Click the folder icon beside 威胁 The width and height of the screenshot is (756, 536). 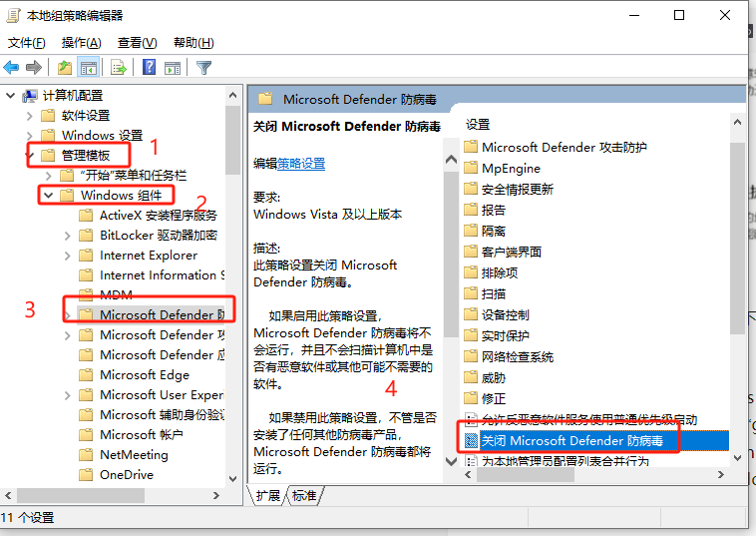471,377
